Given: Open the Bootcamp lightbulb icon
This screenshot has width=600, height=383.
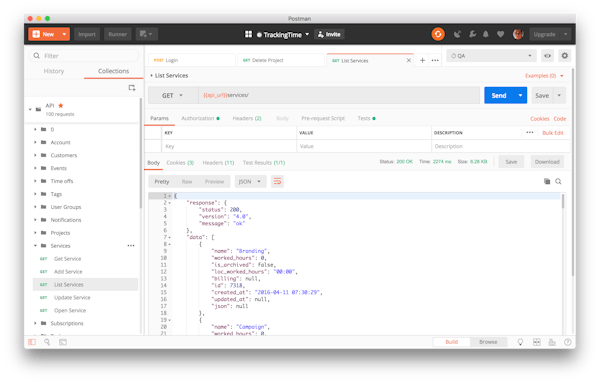Looking at the screenshot, I should point(520,342).
